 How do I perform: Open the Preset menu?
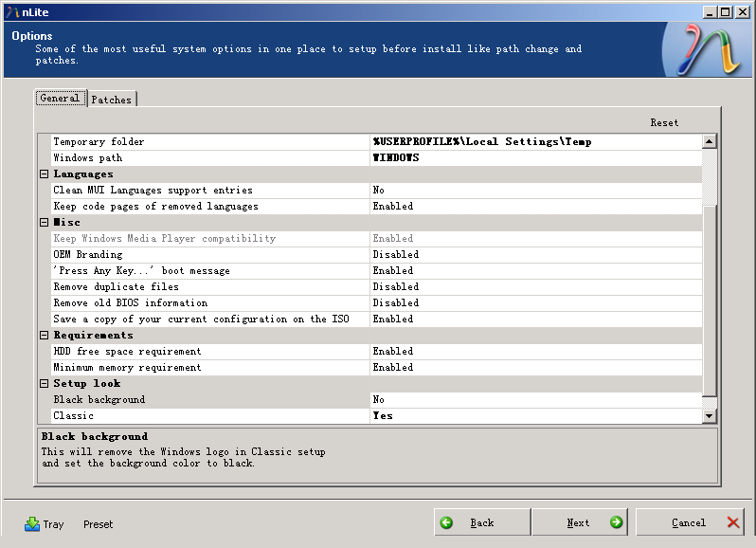[x=98, y=524]
